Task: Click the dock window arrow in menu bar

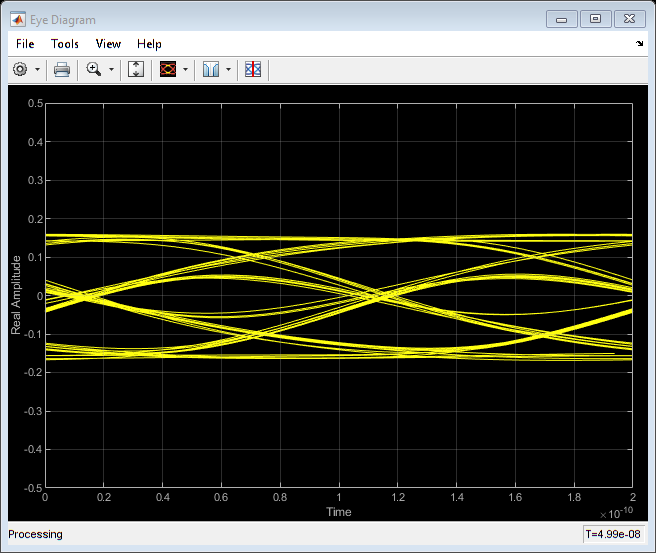Action: click(x=640, y=44)
